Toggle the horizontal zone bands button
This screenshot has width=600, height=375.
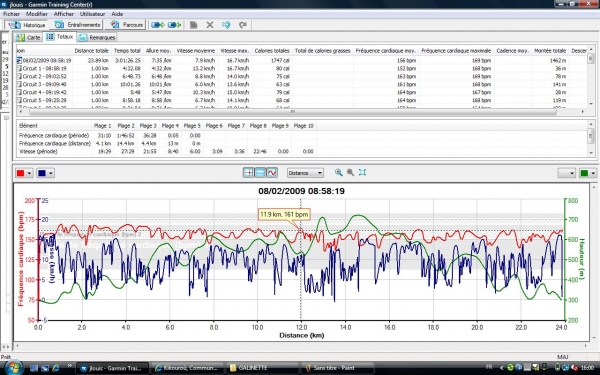coord(260,173)
